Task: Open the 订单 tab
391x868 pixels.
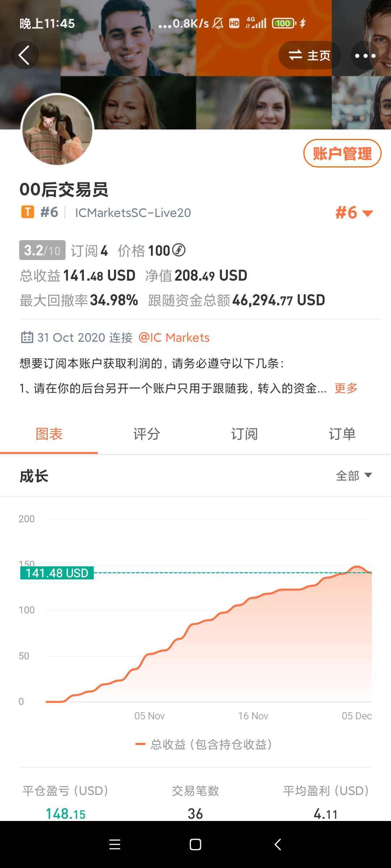Action: 342,434
